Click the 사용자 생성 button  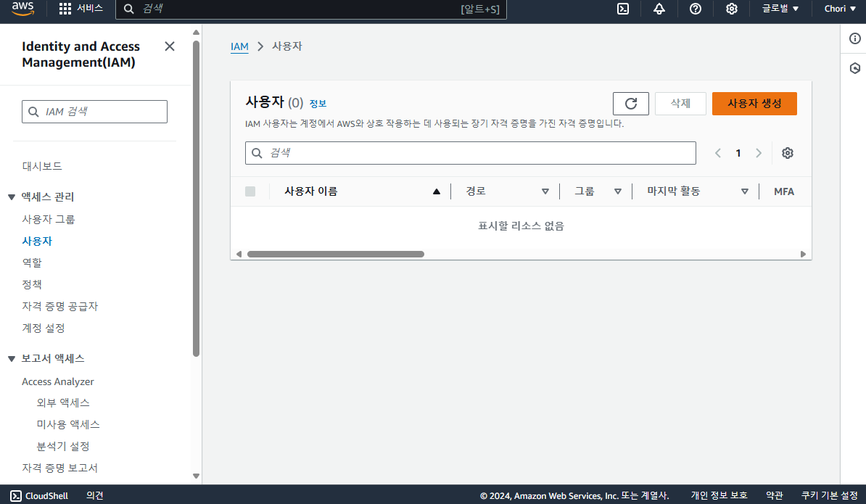[x=754, y=104]
